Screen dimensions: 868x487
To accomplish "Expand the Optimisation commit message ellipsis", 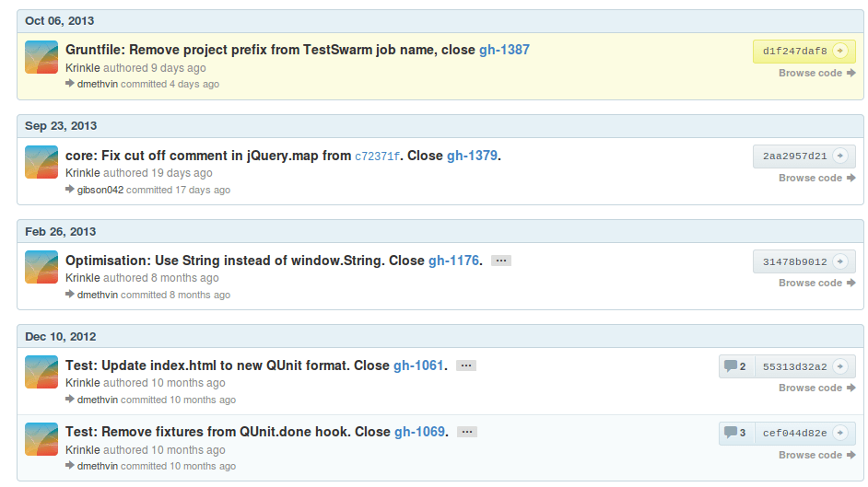I will (501, 261).
